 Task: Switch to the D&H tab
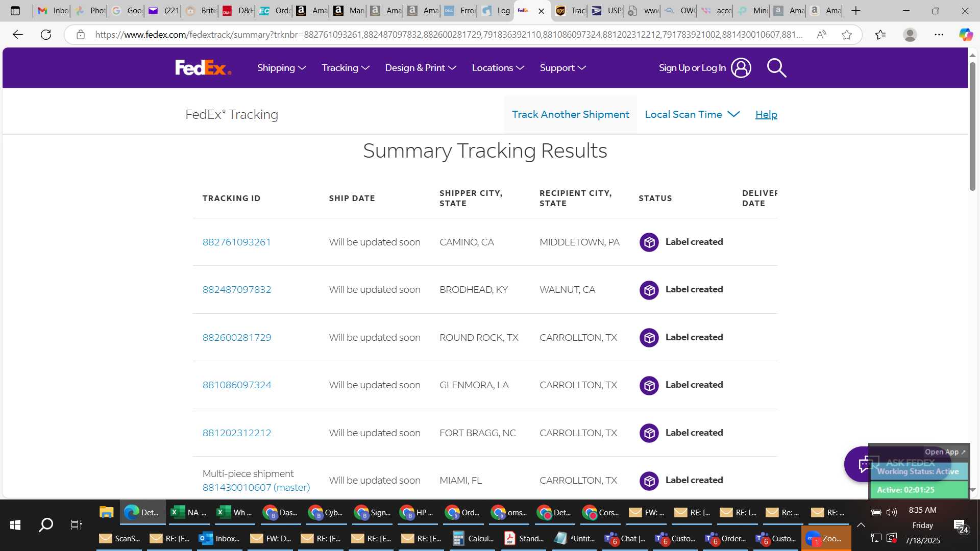tap(238, 11)
